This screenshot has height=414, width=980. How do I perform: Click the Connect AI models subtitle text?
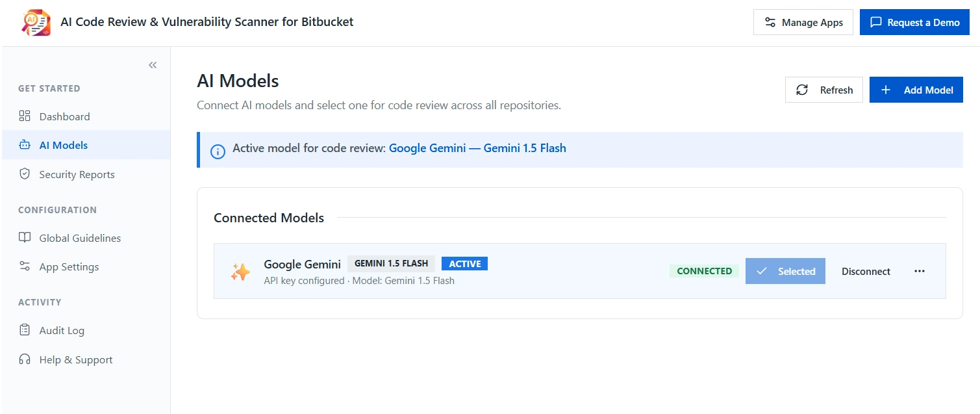pos(379,105)
